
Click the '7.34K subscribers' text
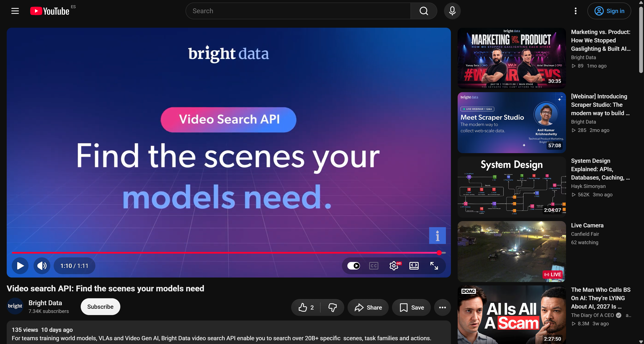[x=48, y=311]
